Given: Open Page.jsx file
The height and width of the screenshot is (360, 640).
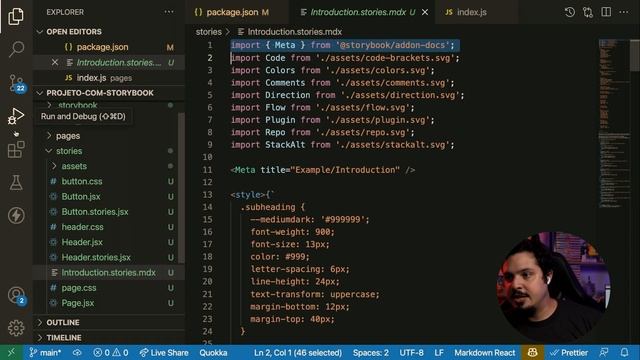Looking at the screenshot, I should (x=78, y=303).
